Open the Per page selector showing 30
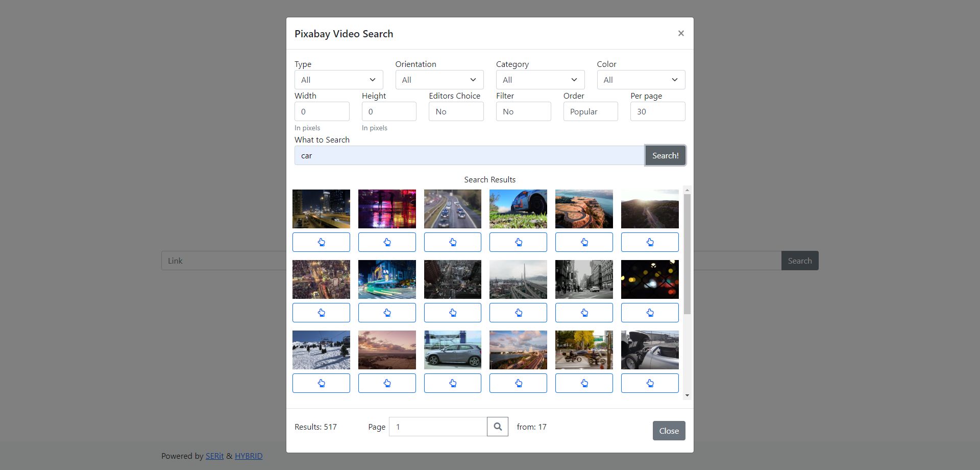Image resolution: width=980 pixels, height=470 pixels. (658, 111)
